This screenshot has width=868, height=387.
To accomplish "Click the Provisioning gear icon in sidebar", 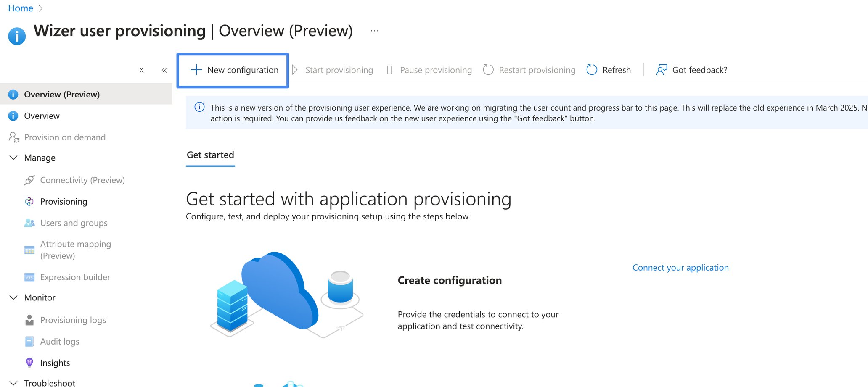I will 29,201.
